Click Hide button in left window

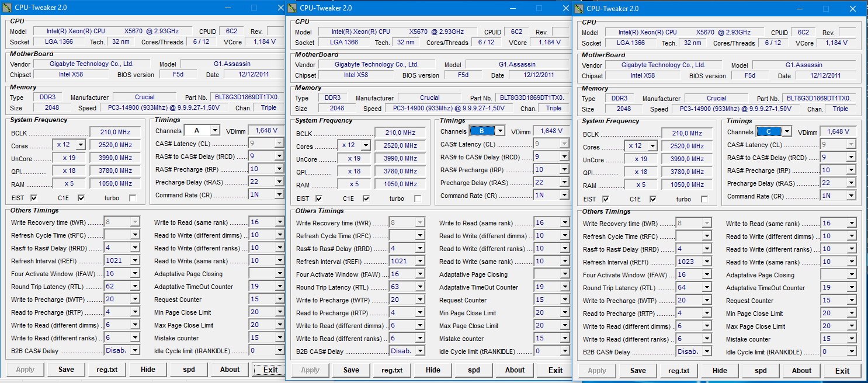pos(148,370)
